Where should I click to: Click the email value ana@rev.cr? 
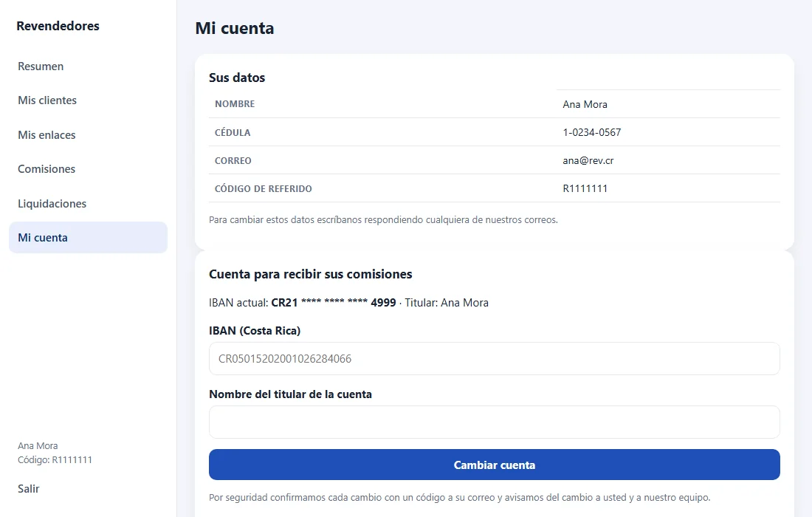click(588, 160)
